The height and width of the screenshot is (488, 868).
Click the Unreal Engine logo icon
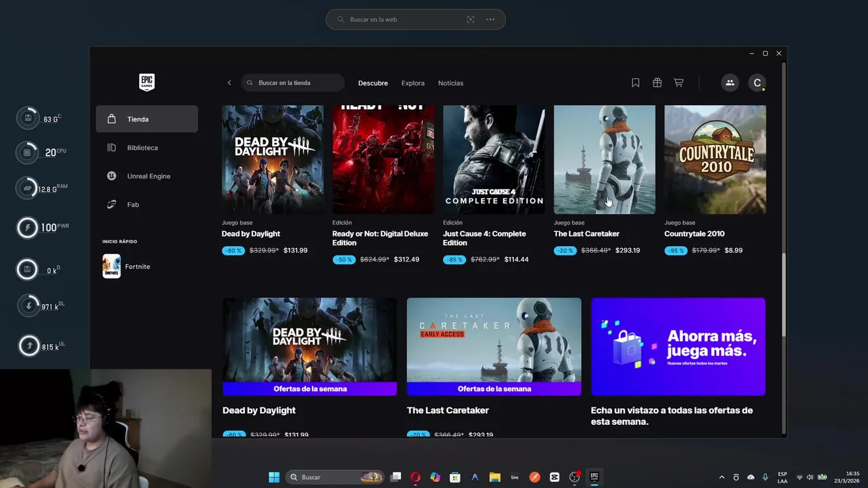coord(111,176)
